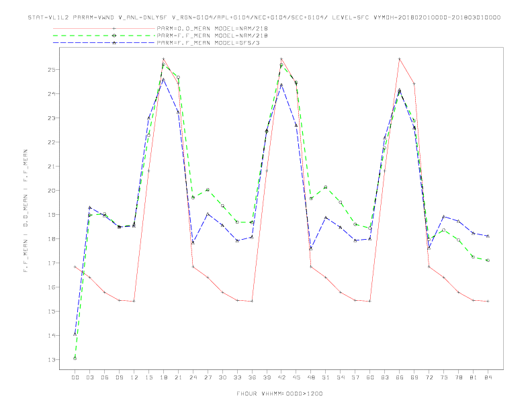Click x-axis forecast hour label 69
Viewport: 532px width, 411px height.
(414, 377)
